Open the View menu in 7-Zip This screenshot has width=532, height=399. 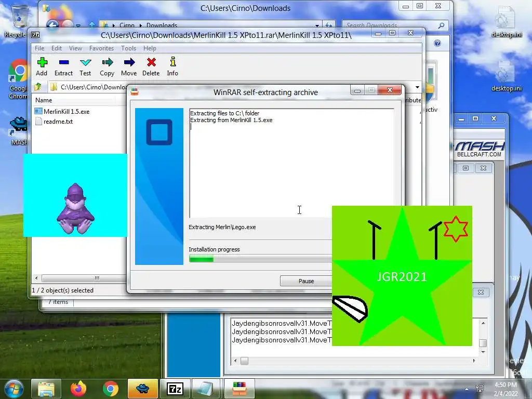click(x=75, y=48)
